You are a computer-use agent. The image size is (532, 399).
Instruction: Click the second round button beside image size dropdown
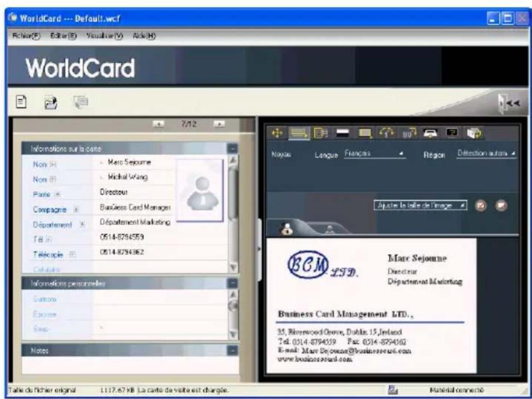click(501, 205)
